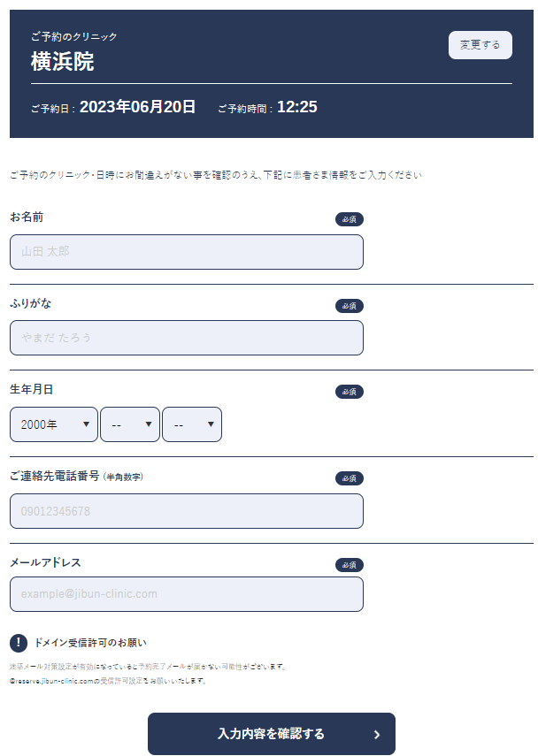Screen dimensions: 538x756
Task: Click the 横浜院 clinic name heading
Action: pos(62,62)
